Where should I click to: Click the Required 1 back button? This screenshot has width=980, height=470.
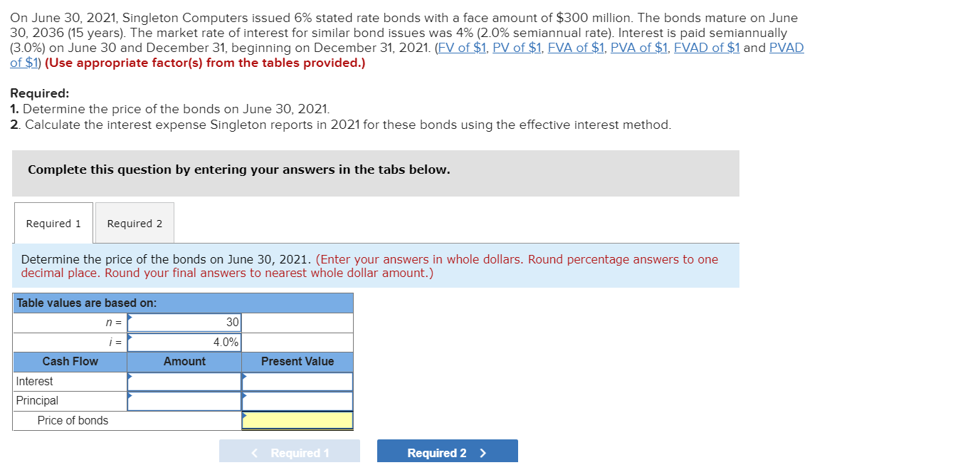(x=290, y=451)
